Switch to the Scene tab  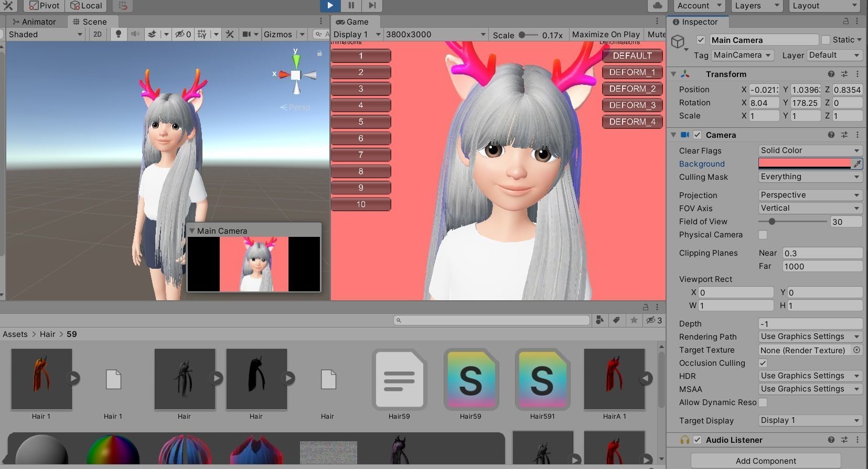[x=90, y=21]
